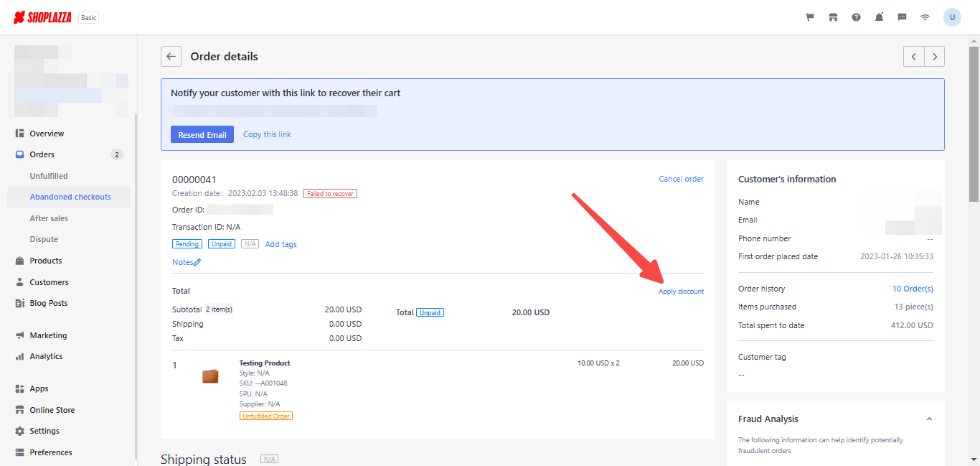980x466 pixels.
Task: Open the notifications bell
Action: [879, 17]
